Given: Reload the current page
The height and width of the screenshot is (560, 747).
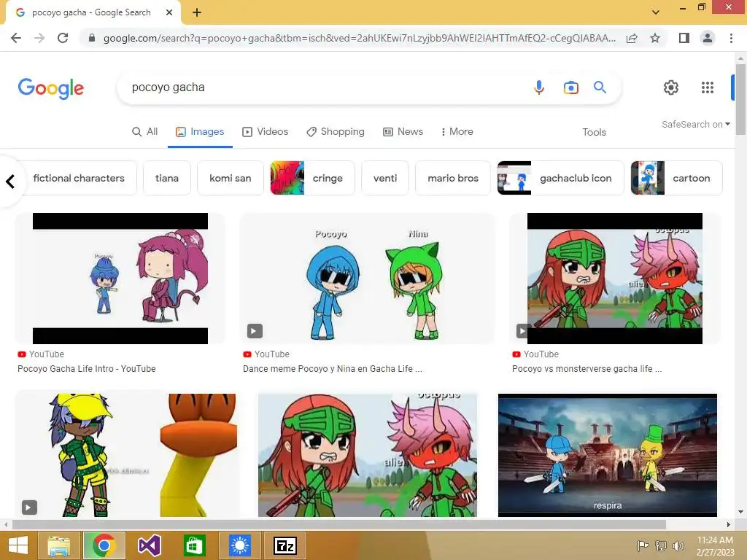Looking at the screenshot, I should point(63,38).
